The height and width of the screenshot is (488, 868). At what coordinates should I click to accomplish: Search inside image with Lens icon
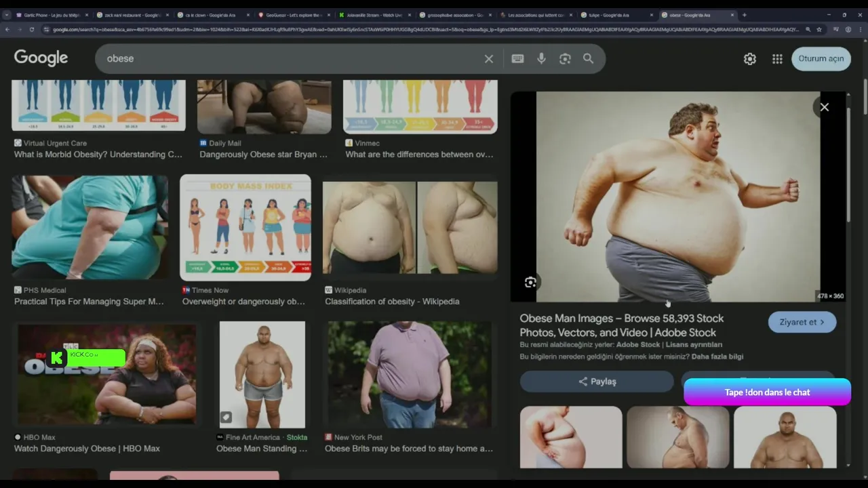pos(530,283)
